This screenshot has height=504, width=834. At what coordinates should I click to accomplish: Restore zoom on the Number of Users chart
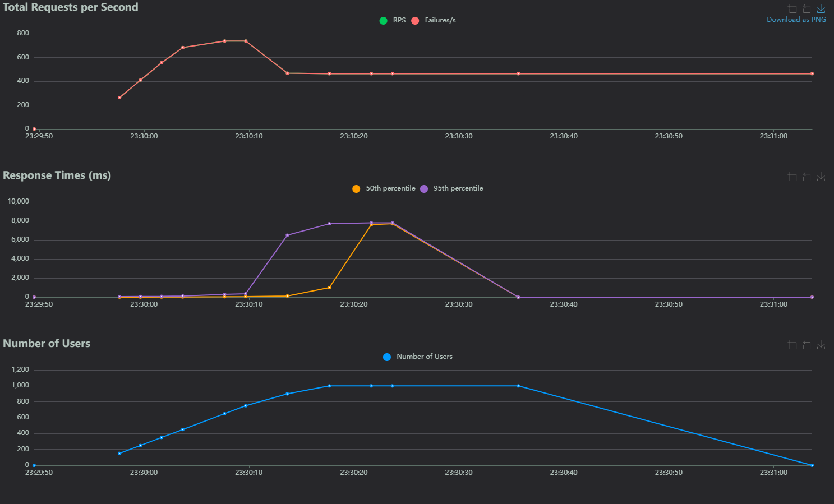[x=807, y=345]
